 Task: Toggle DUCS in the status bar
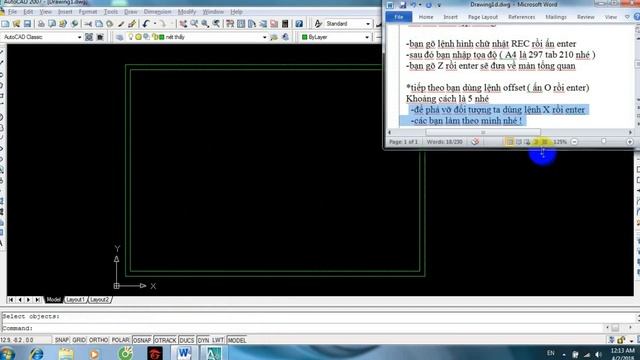pos(187,340)
